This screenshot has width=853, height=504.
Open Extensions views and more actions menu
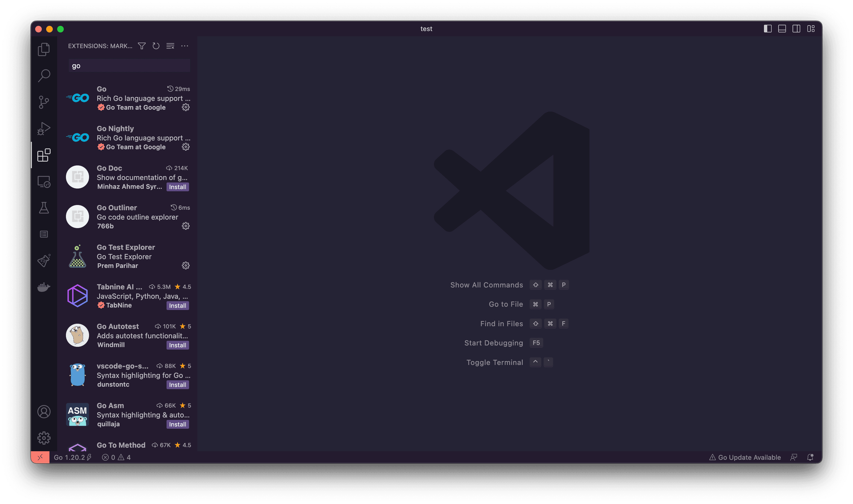(x=184, y=46)
